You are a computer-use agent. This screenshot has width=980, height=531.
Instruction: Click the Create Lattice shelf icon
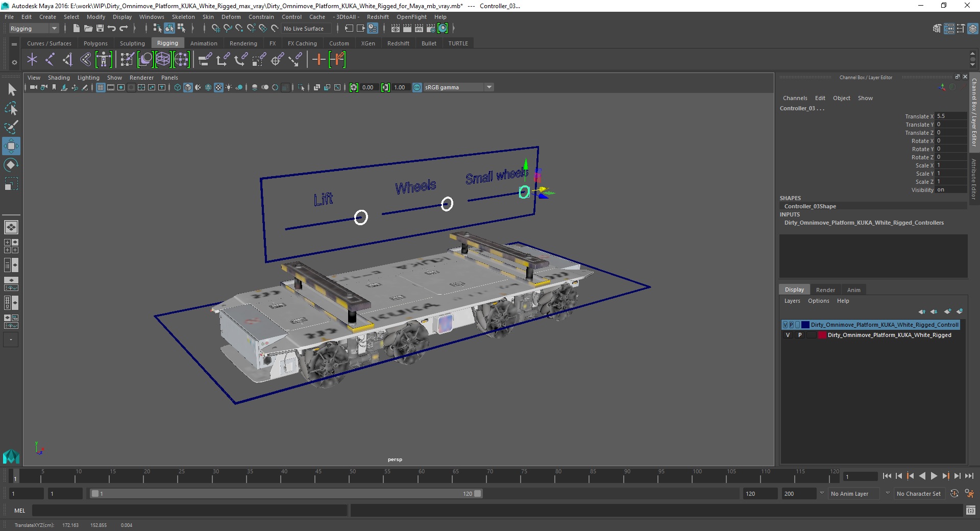[x=163, y=60]
